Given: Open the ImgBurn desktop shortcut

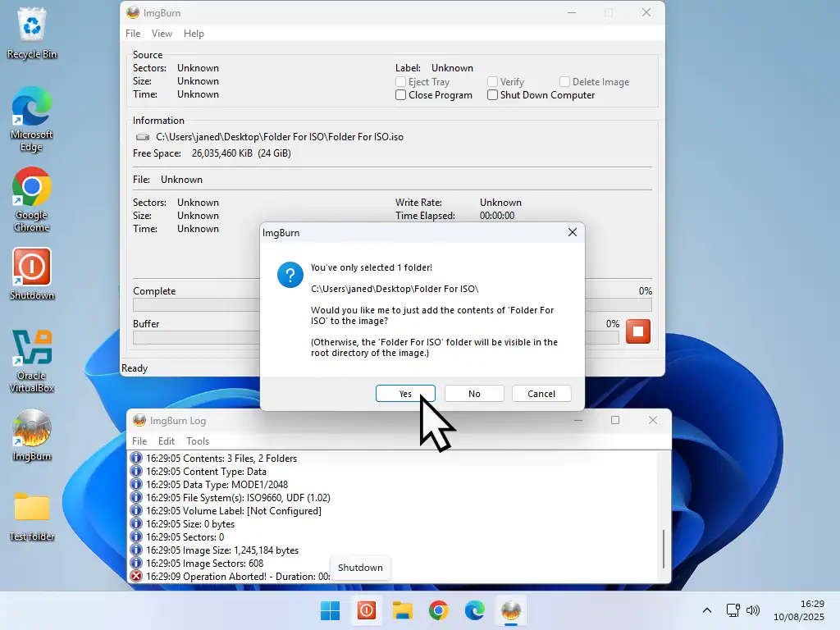Looking at the screenshot, I should (32, 435).
